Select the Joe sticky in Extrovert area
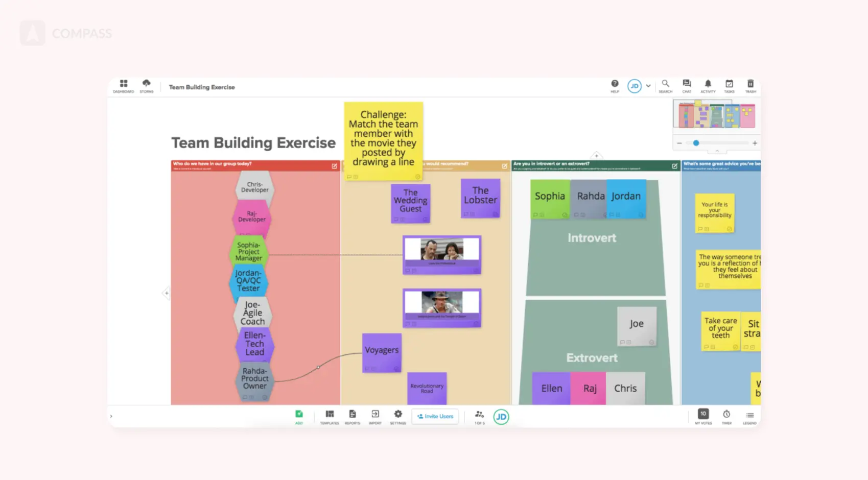The height and width of the screenshot is (480, 868). (637, 327)
